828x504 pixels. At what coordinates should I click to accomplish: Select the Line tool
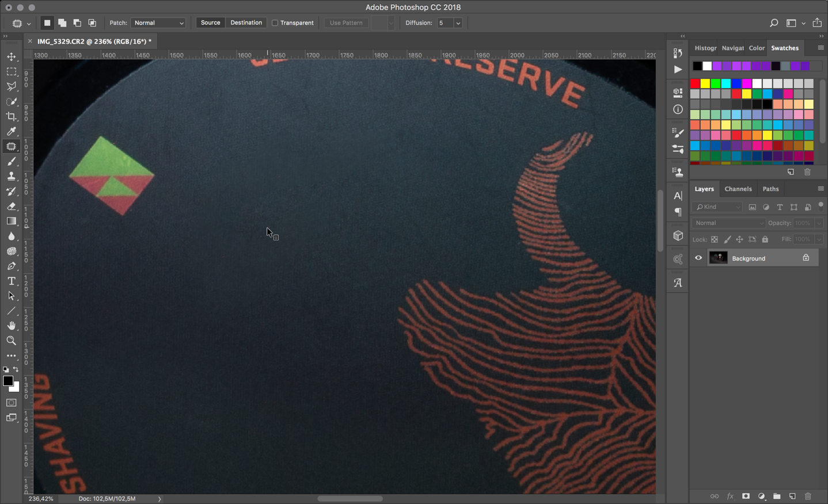[x=12, y=311]
